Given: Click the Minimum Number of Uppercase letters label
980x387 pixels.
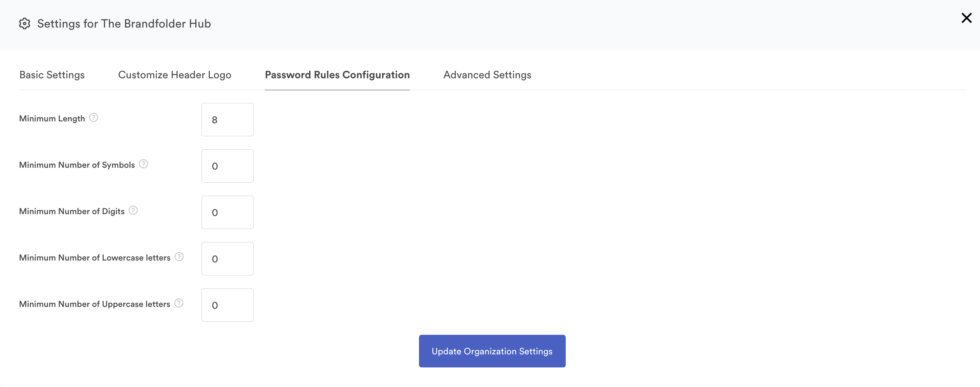Looking at the screenshot, I should pyautogui.click(x=95, y=304).
